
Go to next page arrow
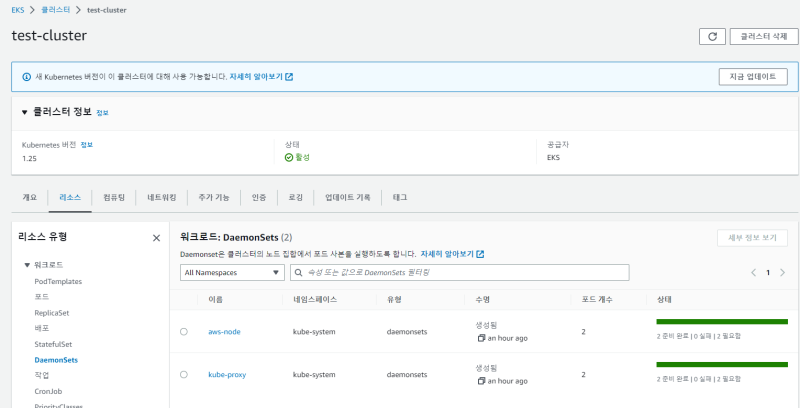[x=783, y=272]
